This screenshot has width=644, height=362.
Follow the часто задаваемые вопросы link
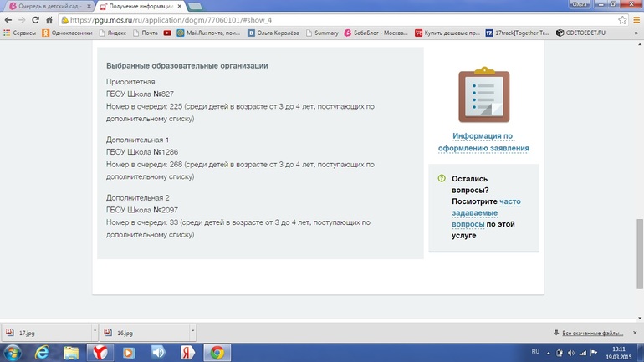(x=486, y=212)
